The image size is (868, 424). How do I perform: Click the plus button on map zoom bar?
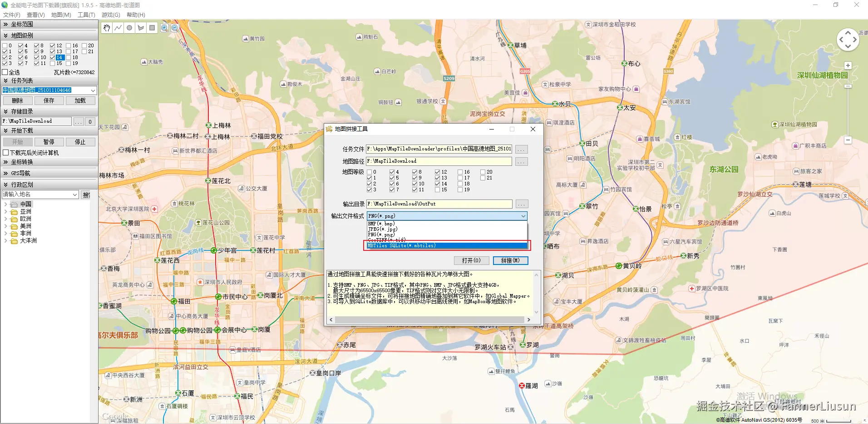tap(848, 65)
